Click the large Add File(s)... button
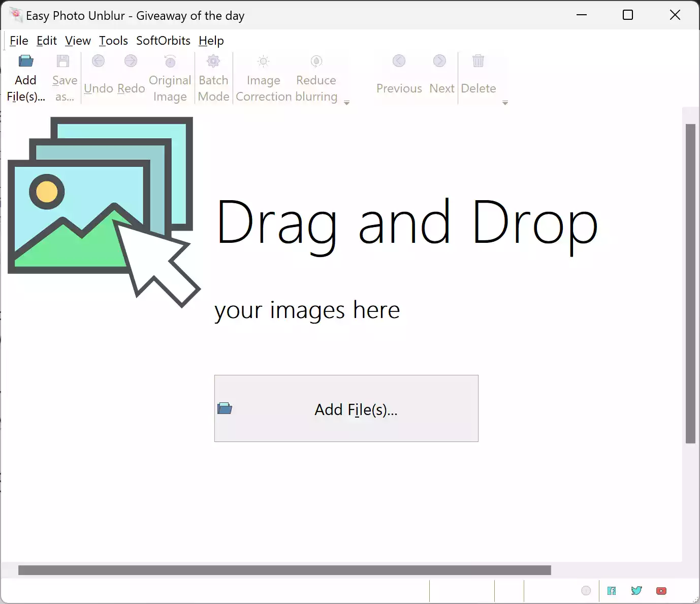This screenshot has height=604, width=700. pyautogui.click(x=346, y=408)
